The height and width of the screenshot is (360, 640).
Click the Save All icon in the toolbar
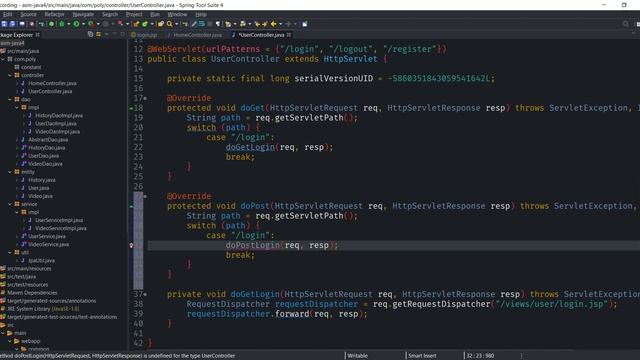(12, 24)
